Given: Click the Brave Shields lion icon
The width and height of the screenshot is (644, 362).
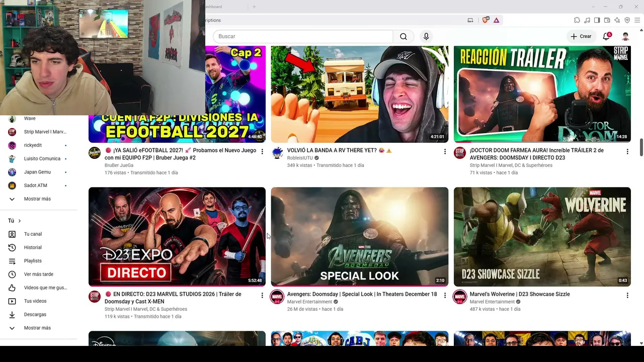Looking at the screenshot, I should point(485,20).
